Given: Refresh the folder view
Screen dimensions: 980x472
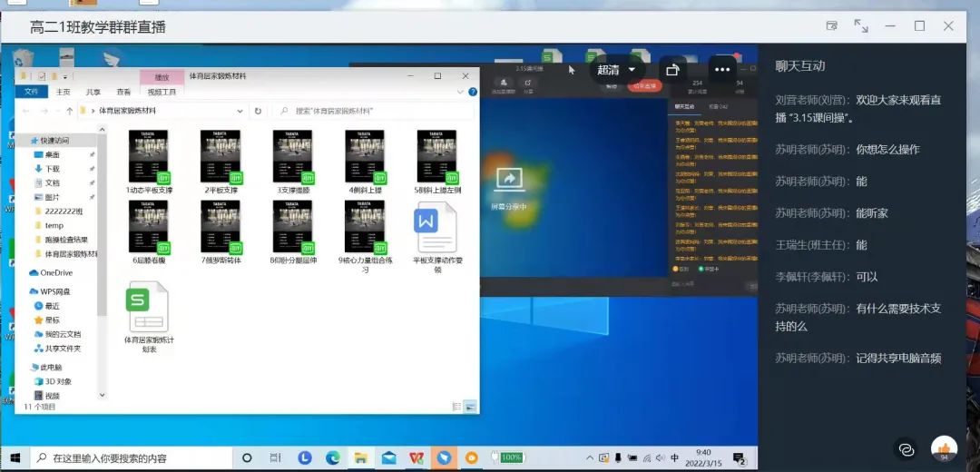Looking at the screenshot, I should (258, 111).
